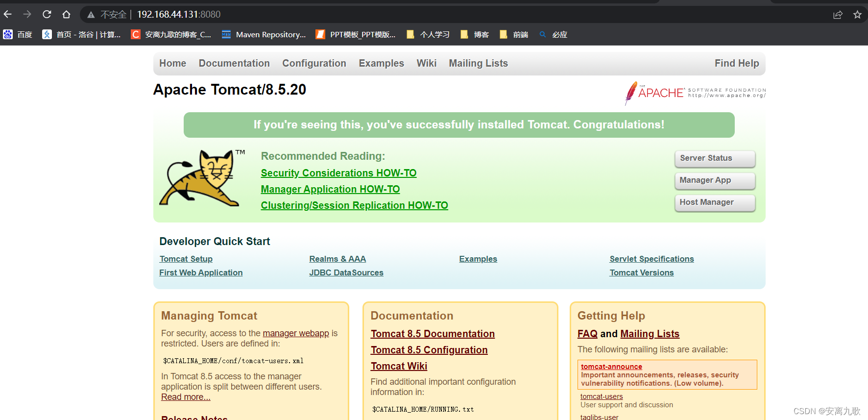This screenshot has height=420, width=868.
Task: Open the Examples navigation item in top bar
Action: point(381,63)
